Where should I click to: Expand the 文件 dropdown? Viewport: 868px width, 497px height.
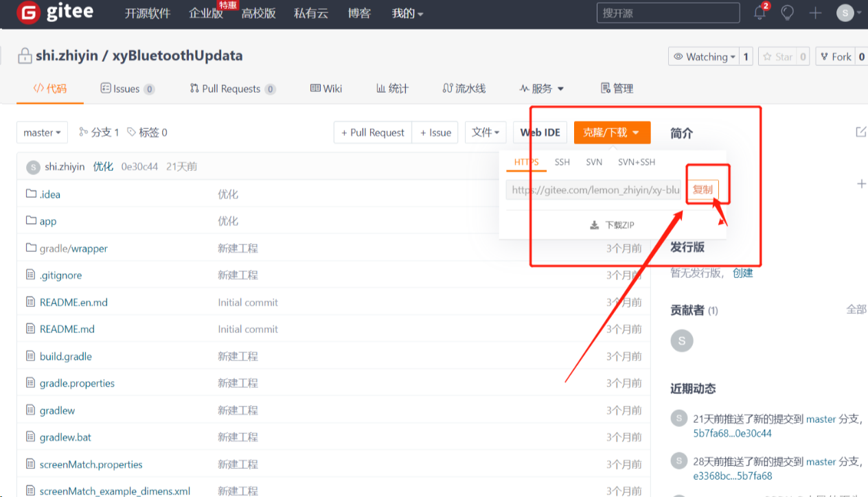tap(486, 132)
